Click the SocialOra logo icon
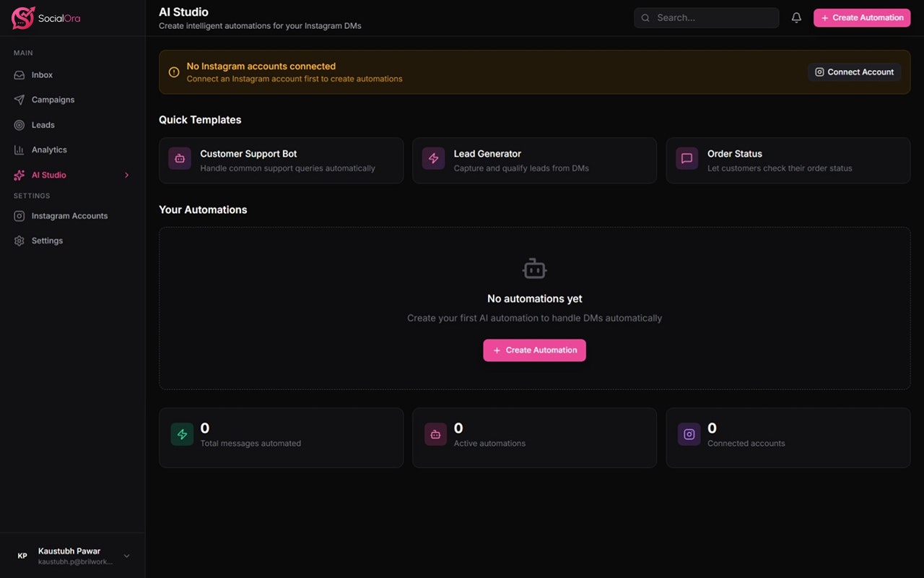Viewport: 924px width, 578px height. (x=23, y=18)
